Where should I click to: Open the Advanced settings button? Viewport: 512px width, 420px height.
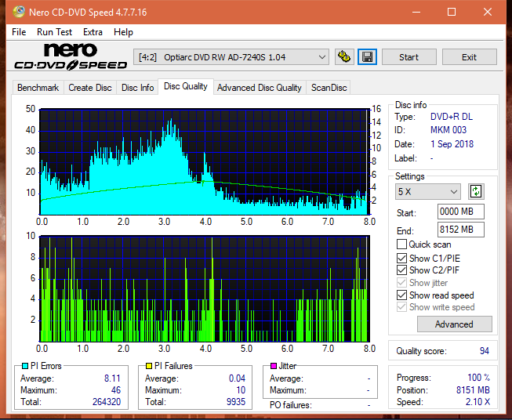454,324
